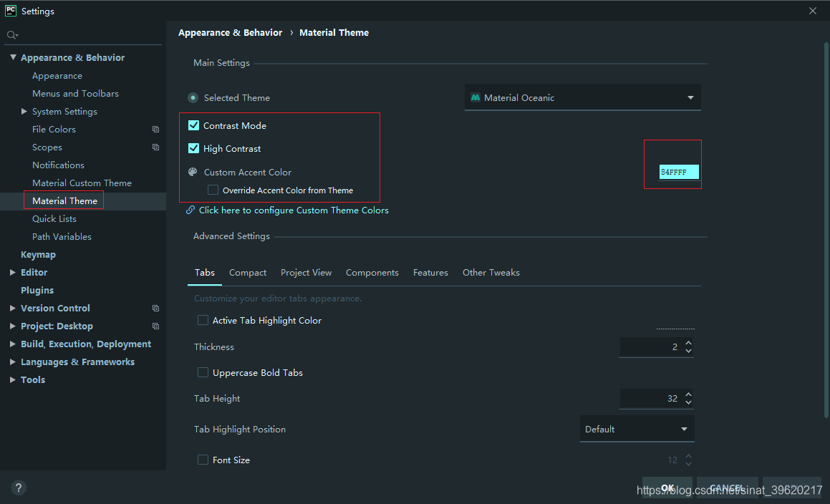830x504 pixels.
Task: Click the OK button
Action: (x=667, y=488)
